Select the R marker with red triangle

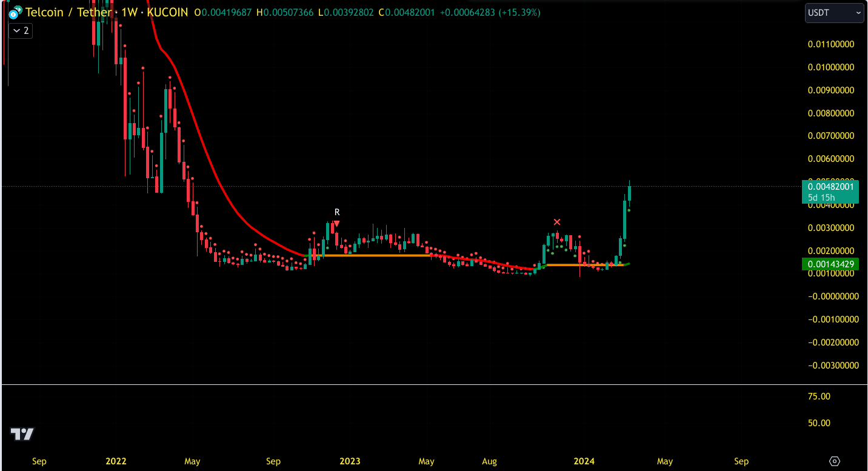click(x=337, y=217)
